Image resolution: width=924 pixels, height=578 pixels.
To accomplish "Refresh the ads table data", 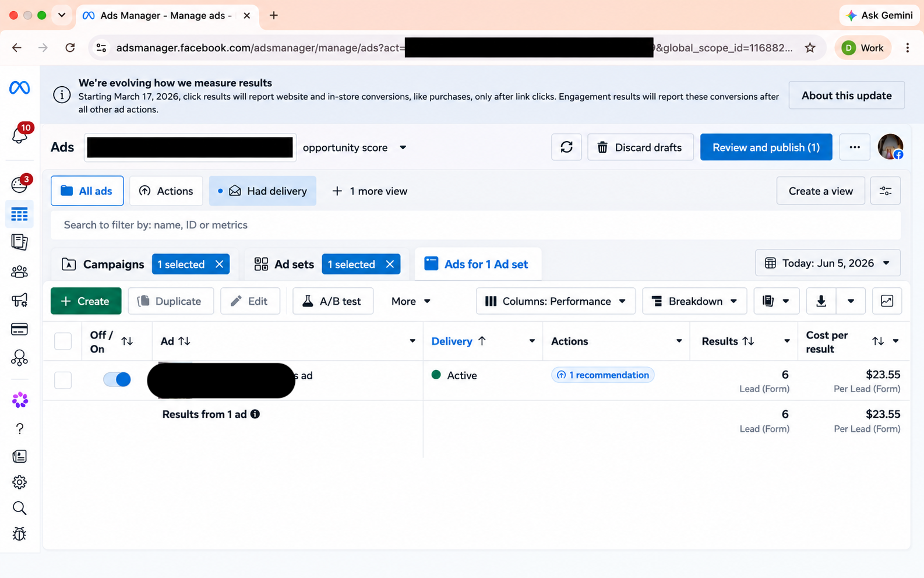I will (x=566, y=147).
